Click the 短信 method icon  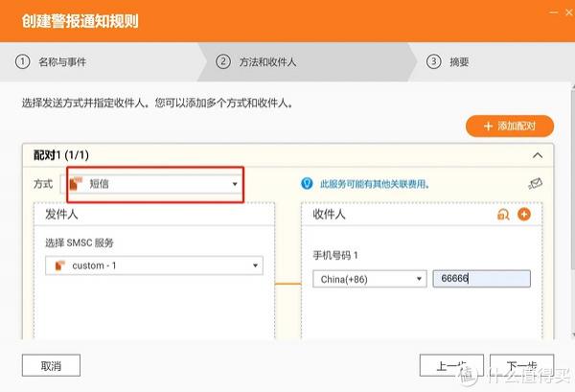pyautogui.click(x=77, y=183)
